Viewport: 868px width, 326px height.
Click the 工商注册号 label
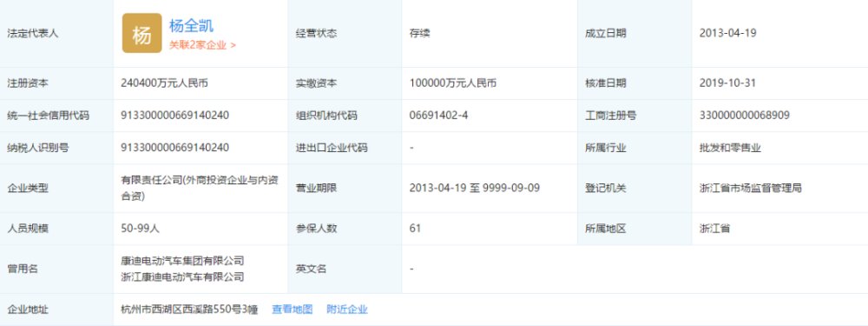610,116
